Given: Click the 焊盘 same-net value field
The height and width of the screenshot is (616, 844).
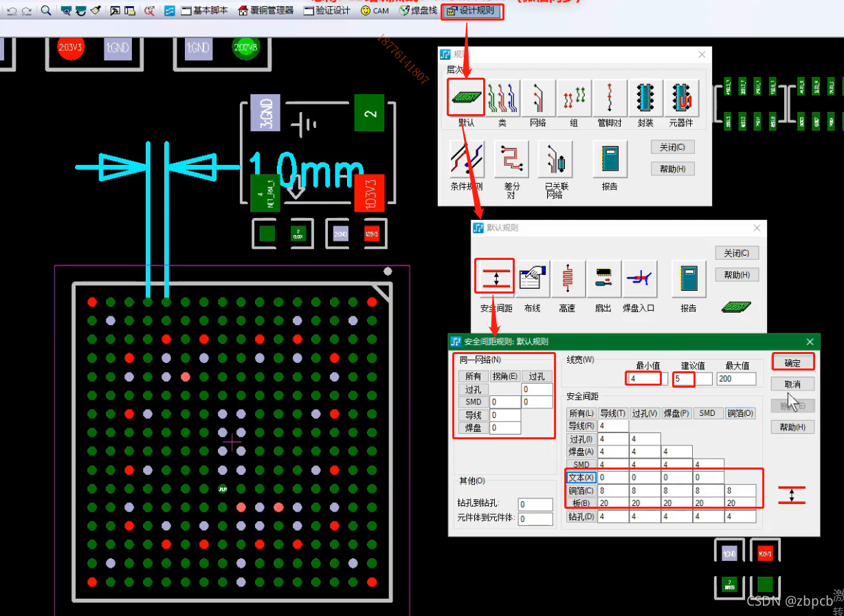Looking at the screenshot, I should 505,428.
